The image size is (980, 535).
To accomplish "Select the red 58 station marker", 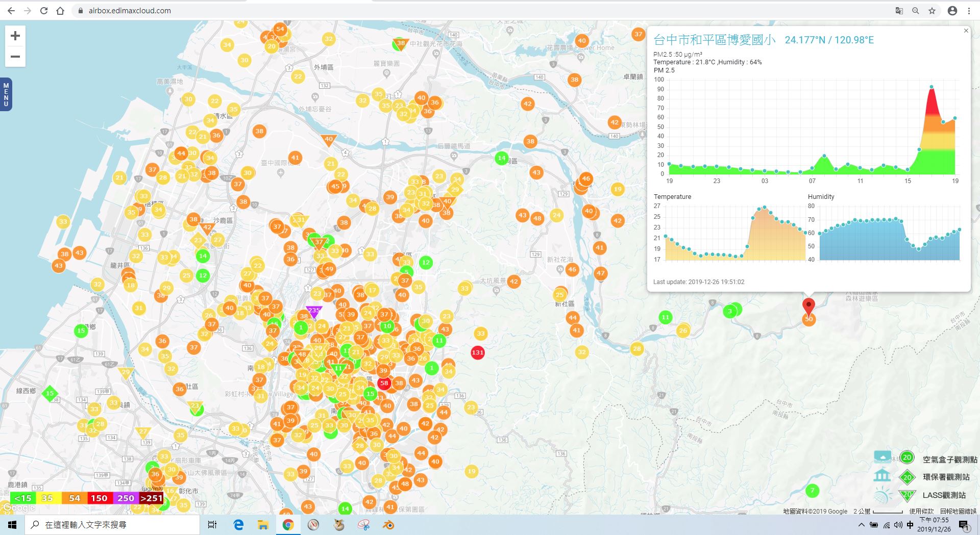I will [384, 383].
